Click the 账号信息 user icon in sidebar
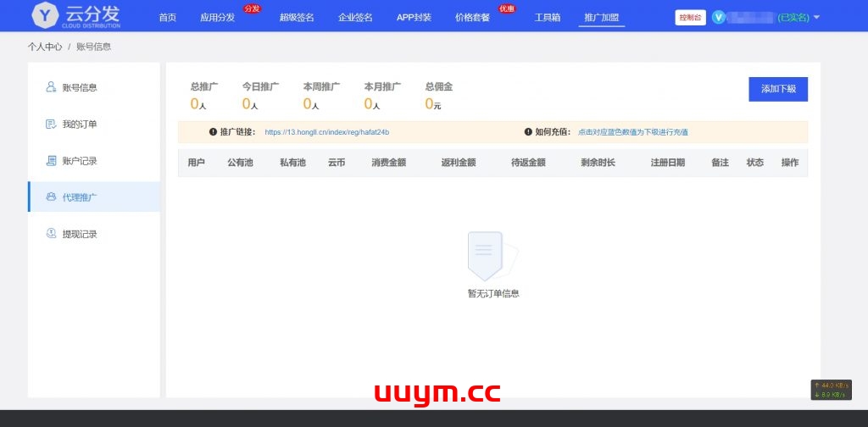The image size is (868, 427). [51, 87]
